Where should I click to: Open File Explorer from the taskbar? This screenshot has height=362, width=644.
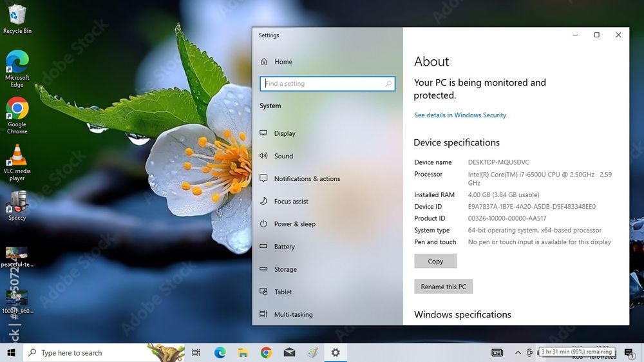(x=243, y=352)
